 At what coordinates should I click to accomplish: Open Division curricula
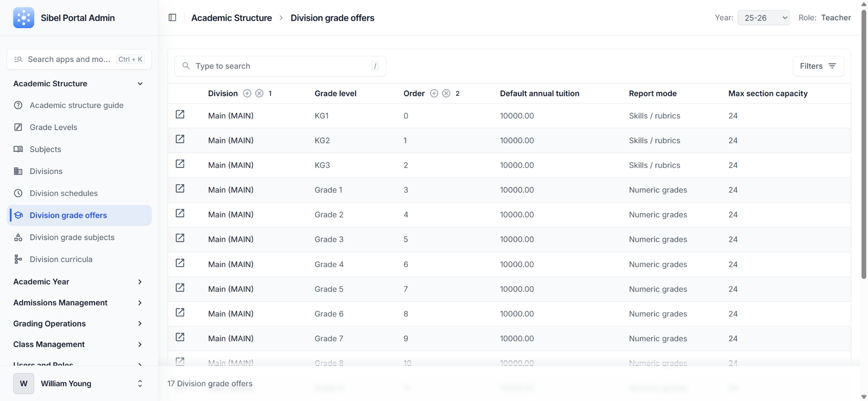tap(61, 259)
